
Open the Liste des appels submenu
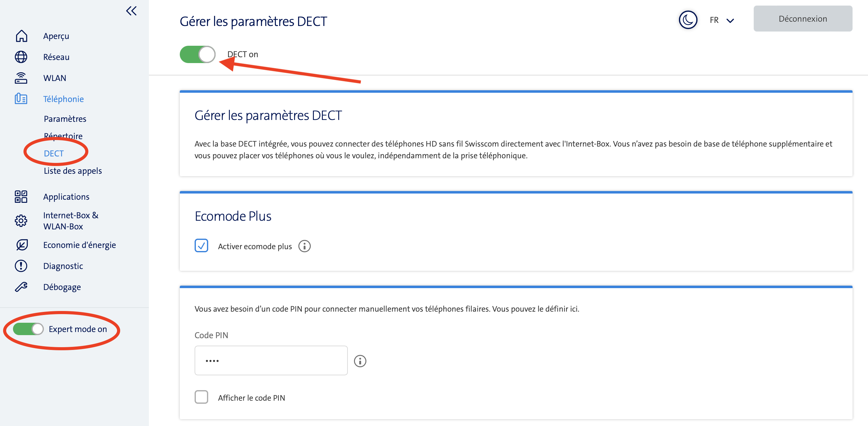73,171
